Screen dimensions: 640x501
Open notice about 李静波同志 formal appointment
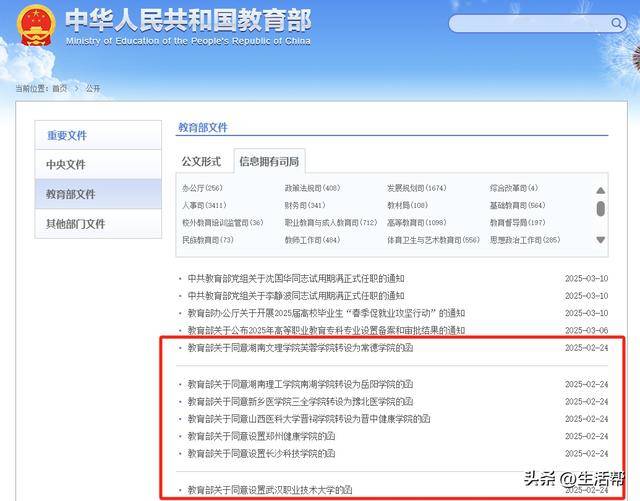[296, 296]
